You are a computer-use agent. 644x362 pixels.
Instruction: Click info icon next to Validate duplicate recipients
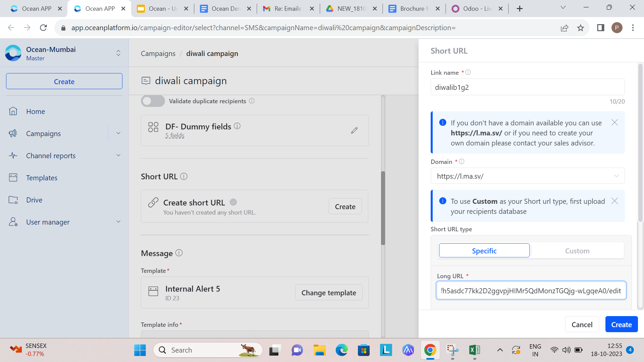pyautogui.click(x=252, y=101)
